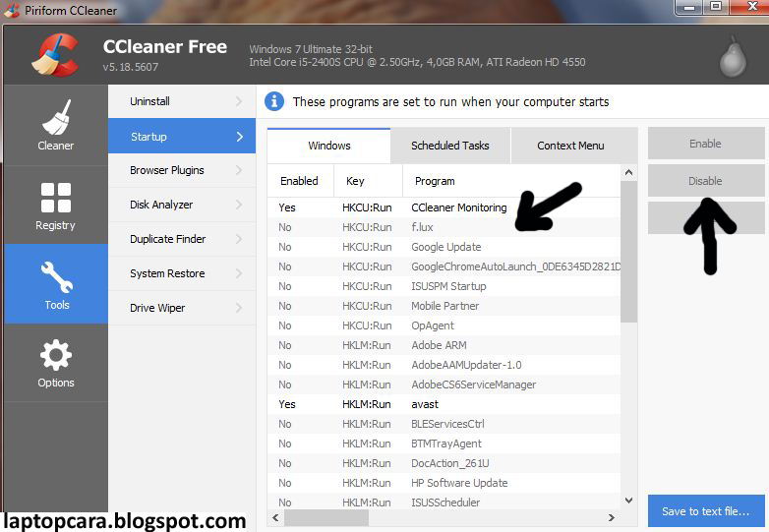Select AdobeAAMUpdater-1.0 entry
The image size is (769, 532).
[444, 365]
